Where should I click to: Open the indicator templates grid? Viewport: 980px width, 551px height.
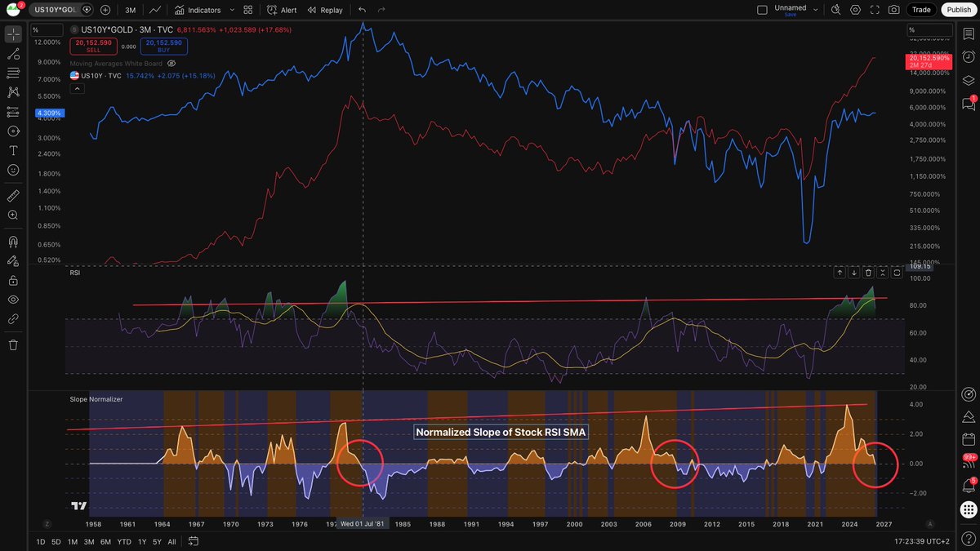247,10
